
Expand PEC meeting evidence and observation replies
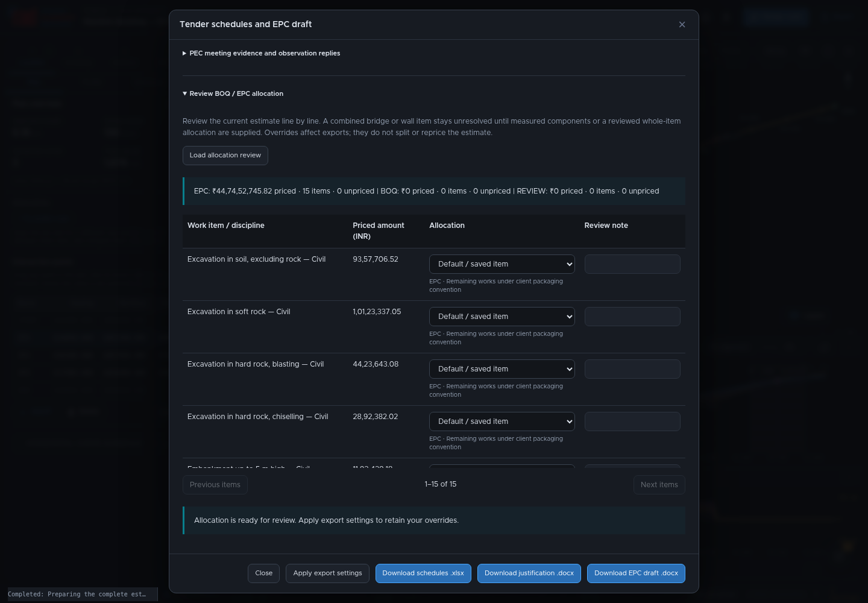(261, 53)
